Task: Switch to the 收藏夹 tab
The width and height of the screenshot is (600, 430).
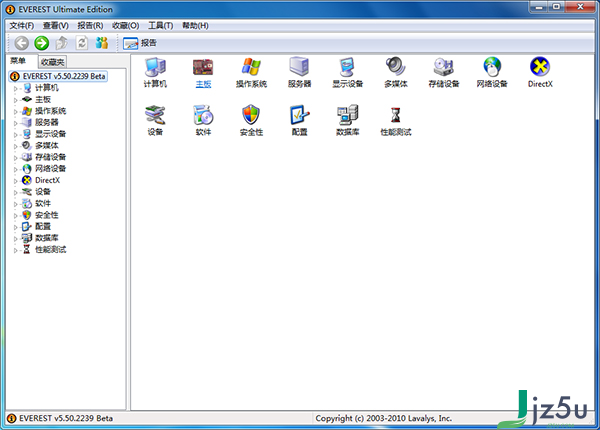Action: tap(52, 62)
